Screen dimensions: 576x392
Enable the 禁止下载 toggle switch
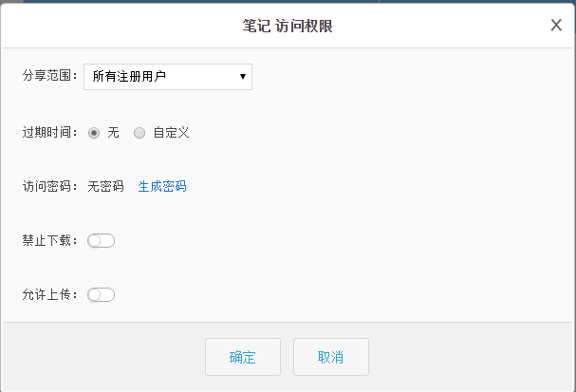coord(101,241)
